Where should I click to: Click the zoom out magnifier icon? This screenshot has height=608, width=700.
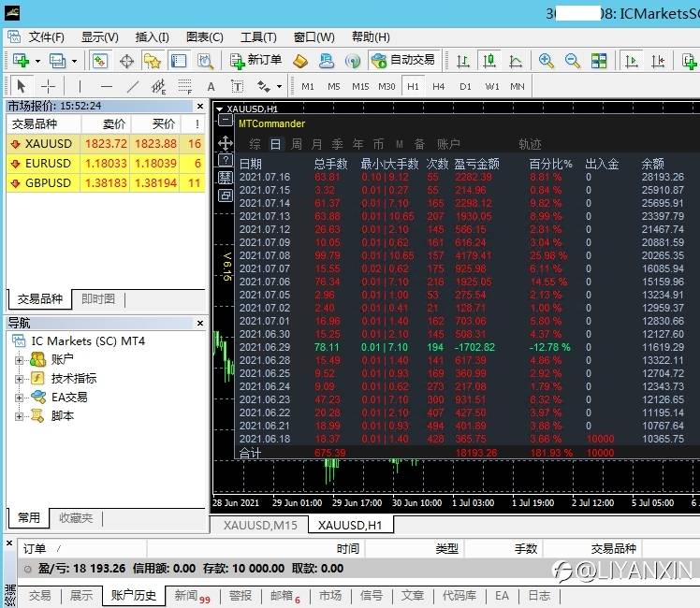pyautogui.click(x=572, y=61)
